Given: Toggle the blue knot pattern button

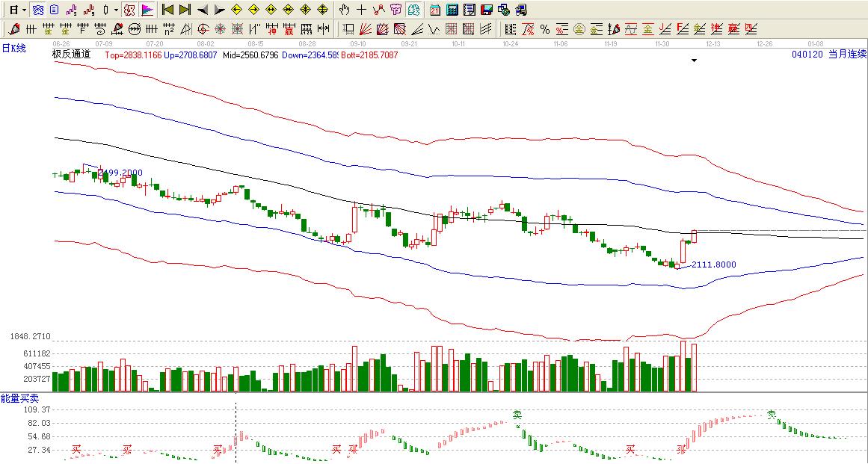Looking at the screenshot, I should click(x=37, y=10).
